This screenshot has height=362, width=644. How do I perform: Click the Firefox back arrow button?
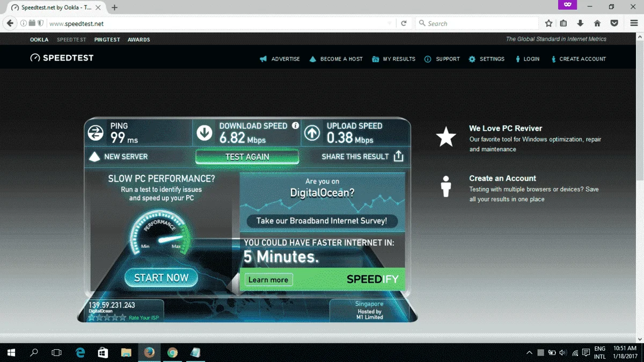coord(10,24)
